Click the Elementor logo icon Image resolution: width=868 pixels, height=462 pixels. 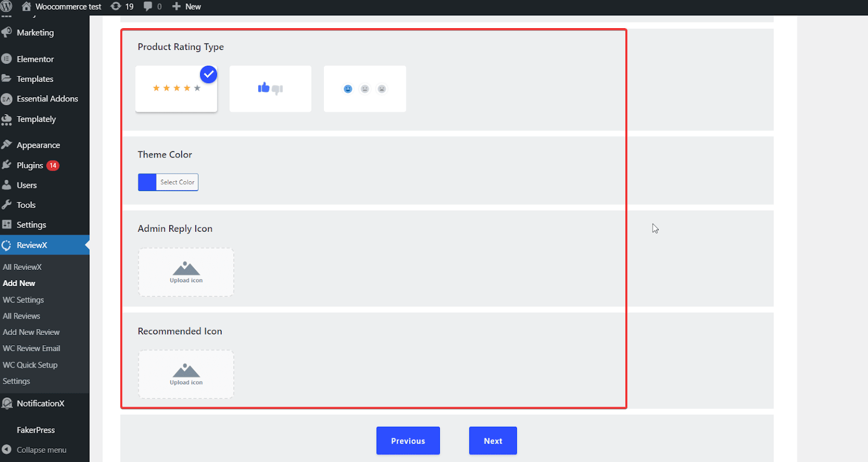[x=7, y=59]
